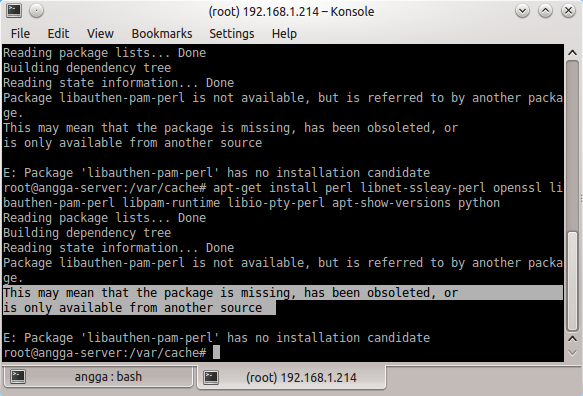Click the scrollbar track above the handle
Screen dimensions: 583x396
(x=572, y=145)
